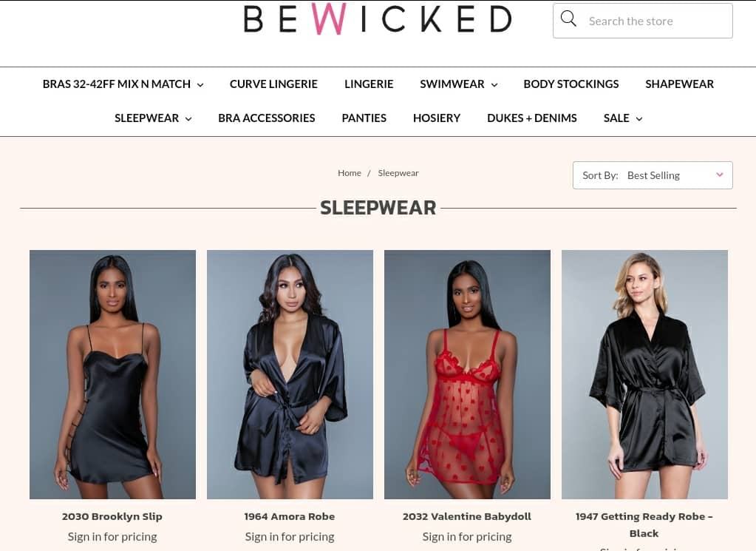
Task: Expand the Sale menu chevron
Action: tap(638, 118)
